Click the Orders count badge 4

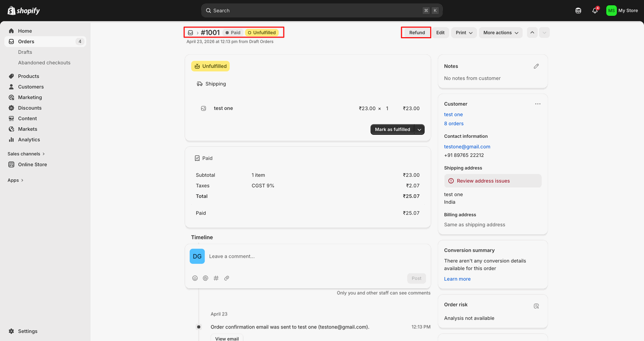[80, 42]
